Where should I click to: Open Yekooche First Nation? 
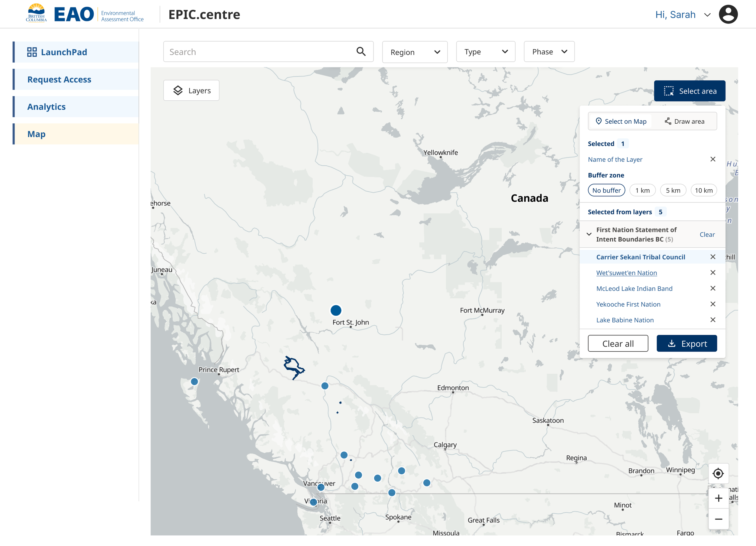(x=628, y=304)
